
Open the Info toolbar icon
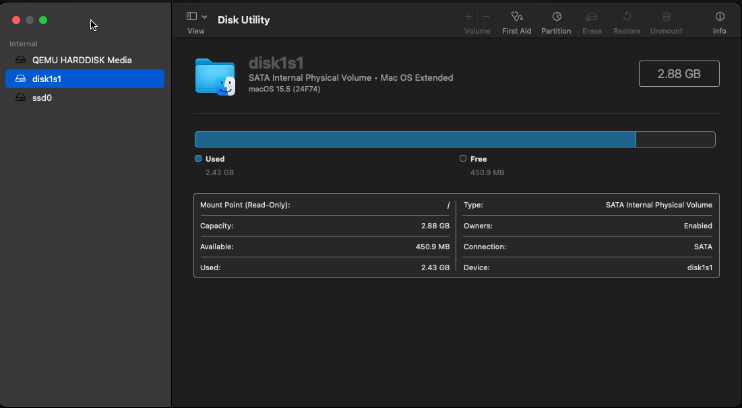[720, 17]
